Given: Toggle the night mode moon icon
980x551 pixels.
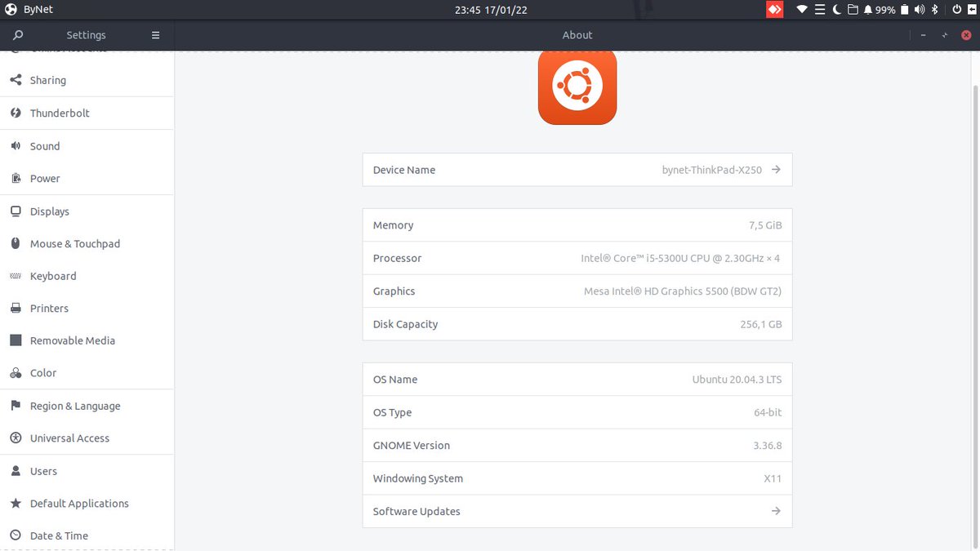Looking at the screenshot, I should 837,10.
